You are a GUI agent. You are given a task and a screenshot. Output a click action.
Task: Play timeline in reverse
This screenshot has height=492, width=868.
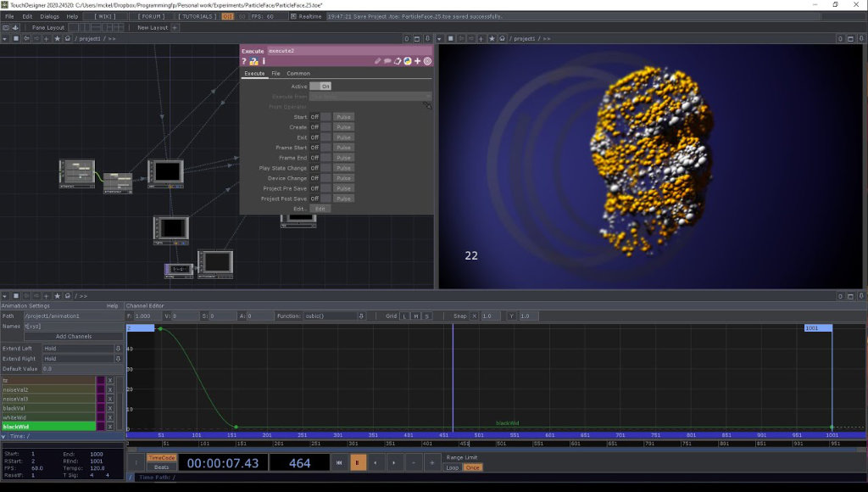[x=376, y=462]
